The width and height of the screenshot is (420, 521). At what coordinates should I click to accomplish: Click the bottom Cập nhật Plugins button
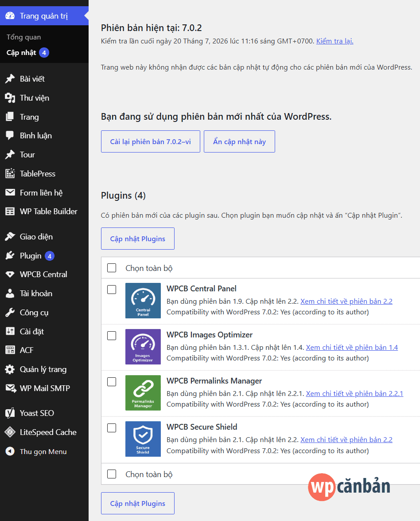coord(138,503)
